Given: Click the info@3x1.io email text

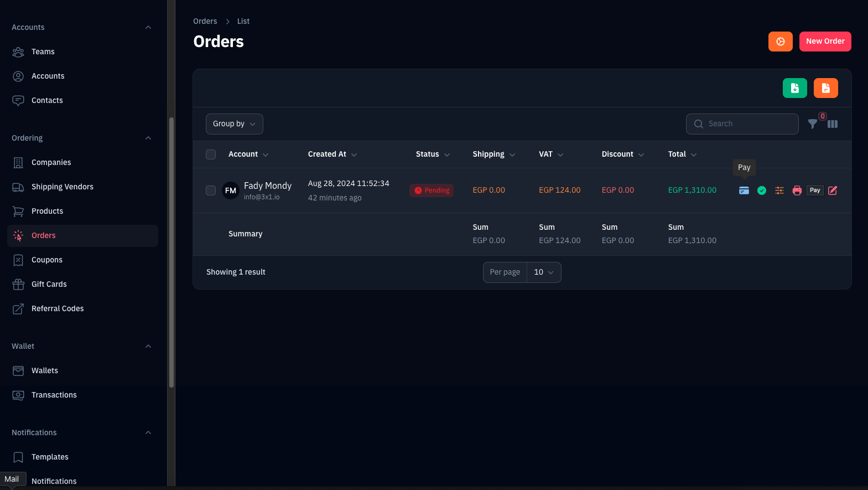Looking at the screenshot, I should (x=262, y=197).
